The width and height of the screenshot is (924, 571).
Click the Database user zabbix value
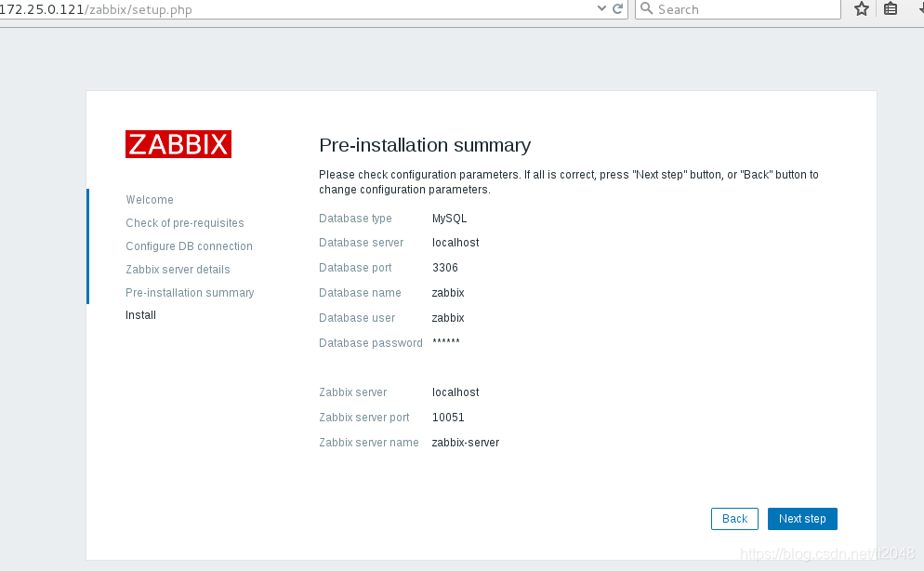click(448, 318)
